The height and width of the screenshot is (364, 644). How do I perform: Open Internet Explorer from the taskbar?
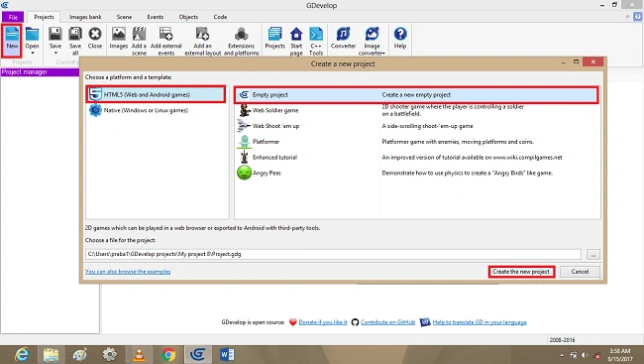tap(22, 354)
